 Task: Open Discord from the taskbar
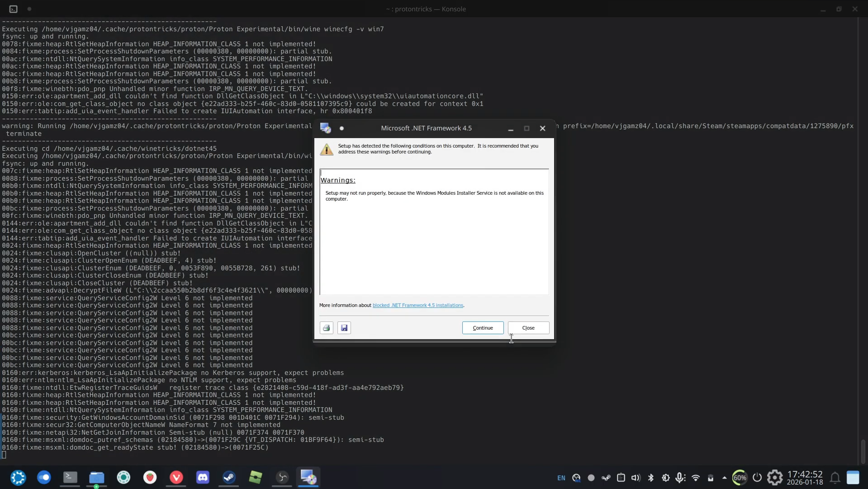203,478
